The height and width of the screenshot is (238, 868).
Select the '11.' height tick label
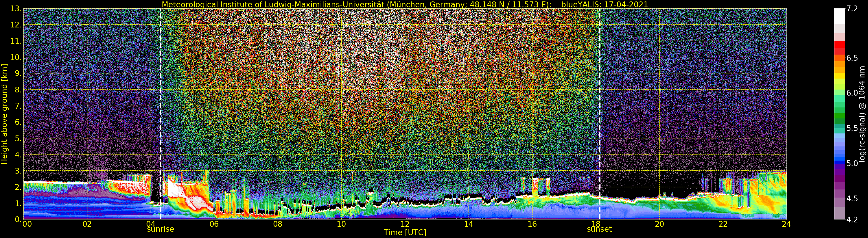coord(16,41)
